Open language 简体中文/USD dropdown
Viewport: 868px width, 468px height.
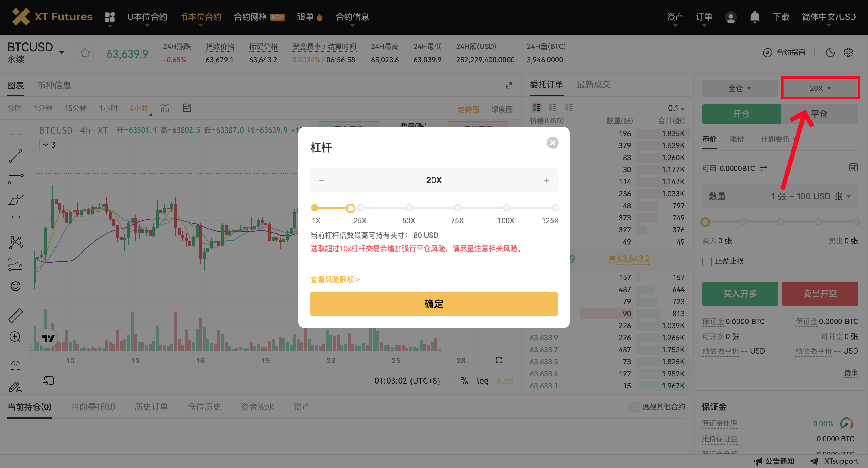828,17
